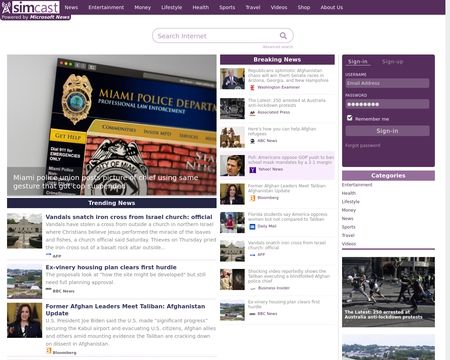Open the Travel menu item
Image resolution: width=450 pixels, height=360 pixels.
pyautogui.click(x=253, y=7)
